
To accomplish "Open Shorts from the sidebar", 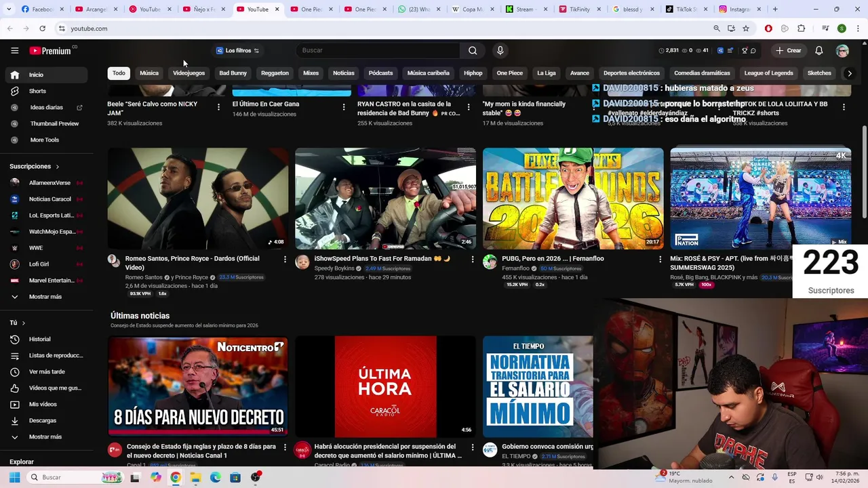I will click(x=37, y=91).
